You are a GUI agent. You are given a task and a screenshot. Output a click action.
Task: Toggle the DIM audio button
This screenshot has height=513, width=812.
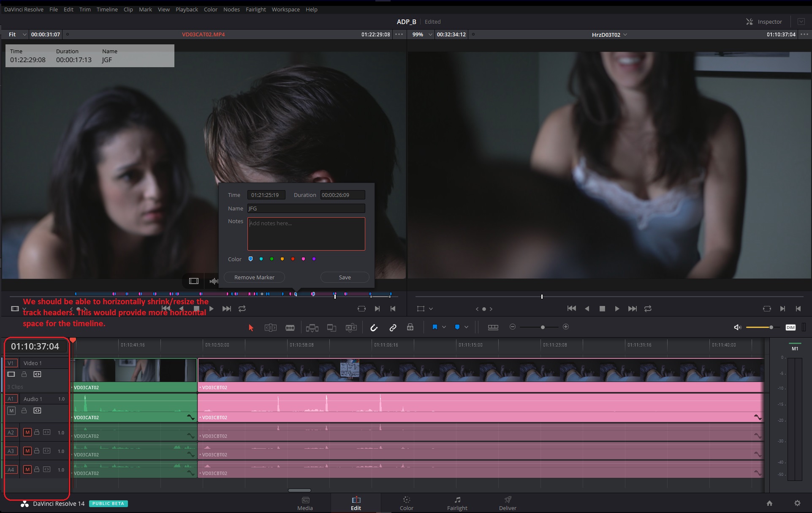point(790,327)
